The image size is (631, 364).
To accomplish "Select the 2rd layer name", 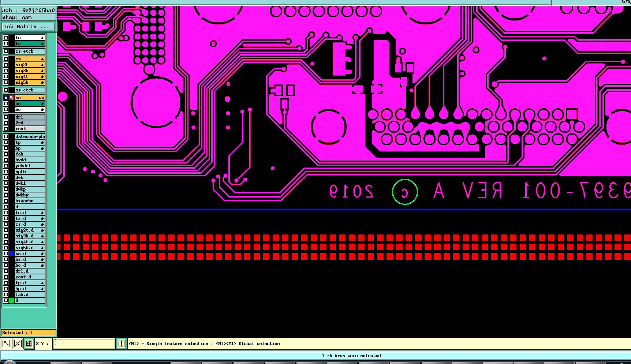I will (x=30, y=123).
